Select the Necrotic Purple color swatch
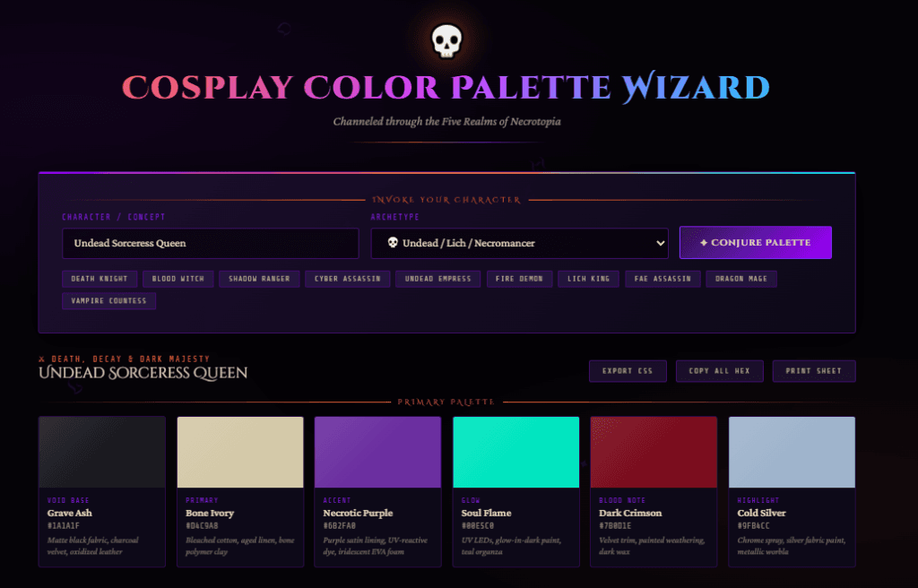 tap(377, 452)
